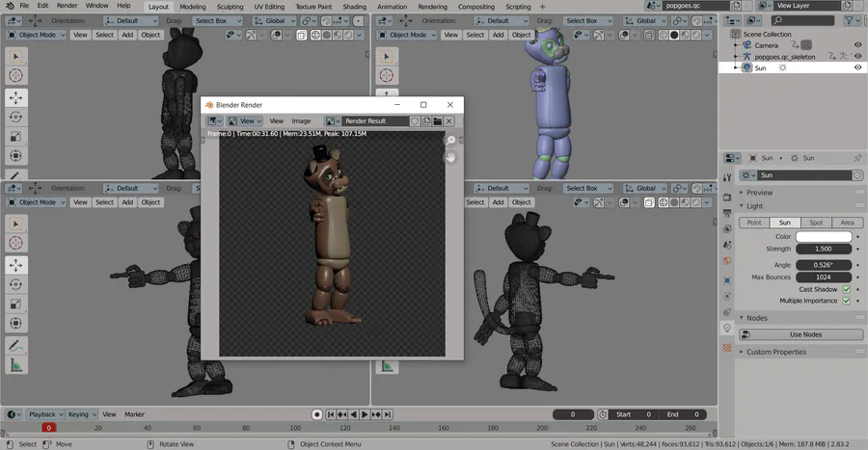Open the World properties tab

point(727,260)
